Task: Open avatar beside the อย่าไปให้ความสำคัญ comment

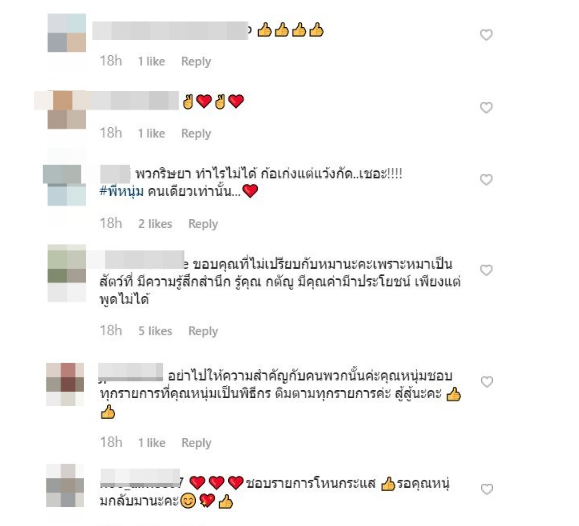Action: (65, 385)
